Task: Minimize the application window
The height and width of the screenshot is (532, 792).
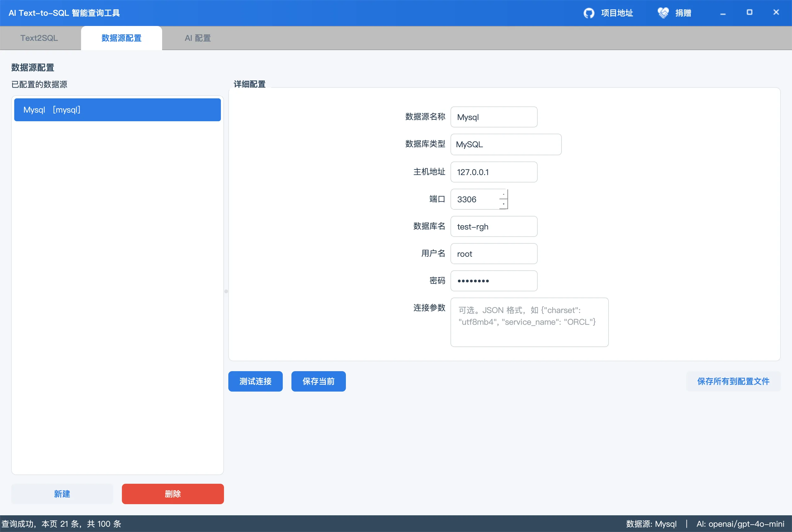Action: tap(723, 13)
